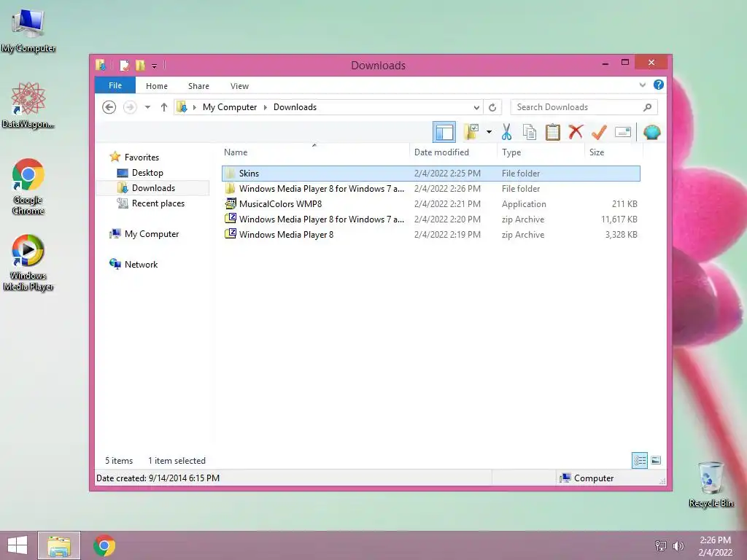Select the MusicalColors WMP8 application
Image resolution: width=747 pixels, height=560 pixels.
pos(430,204)
